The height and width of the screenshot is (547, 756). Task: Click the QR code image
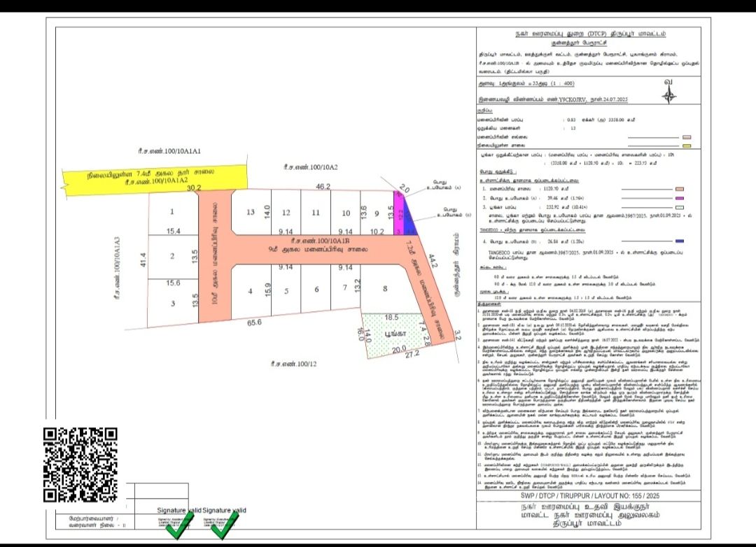(x=80, y=464)
